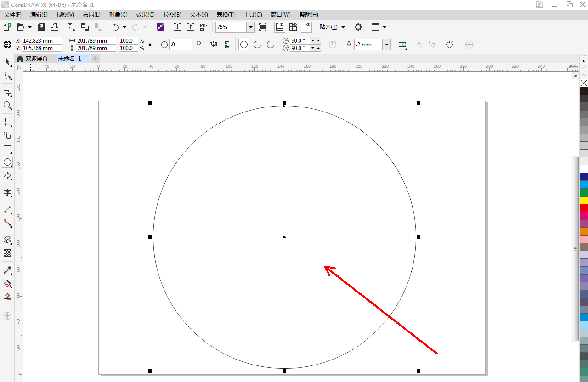
Task: Open the outline width .2 mm dropdown
Action: point(387,45)
